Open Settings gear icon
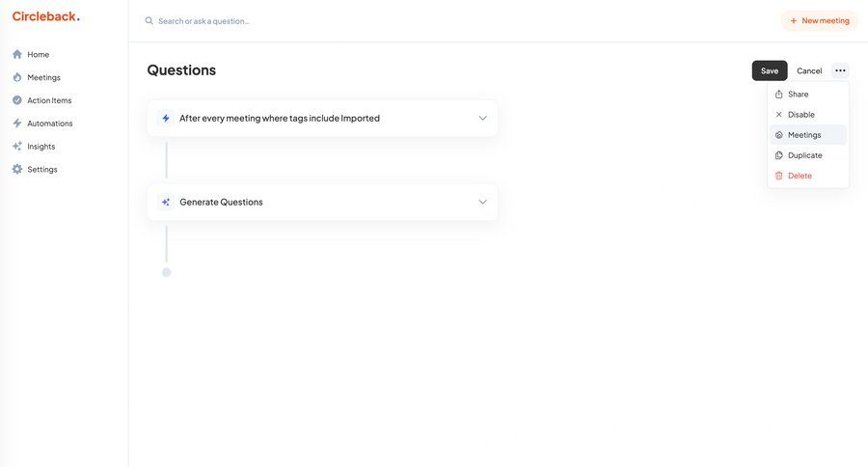The image size is (868, 467). tap(17, 170)
